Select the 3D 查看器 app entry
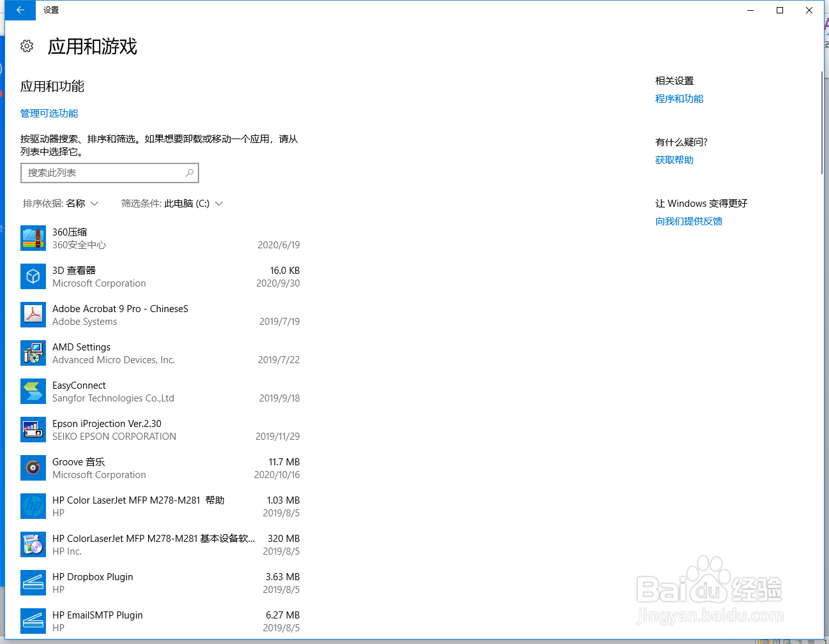 tap(160, 276)
